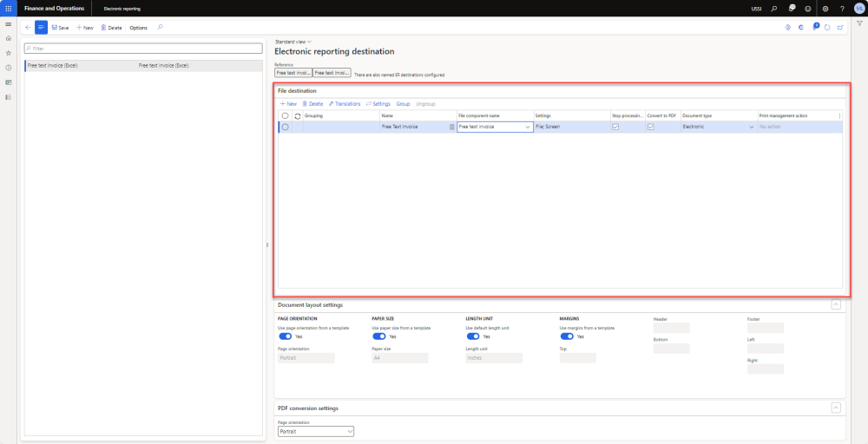Open the Home icon in left sidebar

(x=8, y=39)
